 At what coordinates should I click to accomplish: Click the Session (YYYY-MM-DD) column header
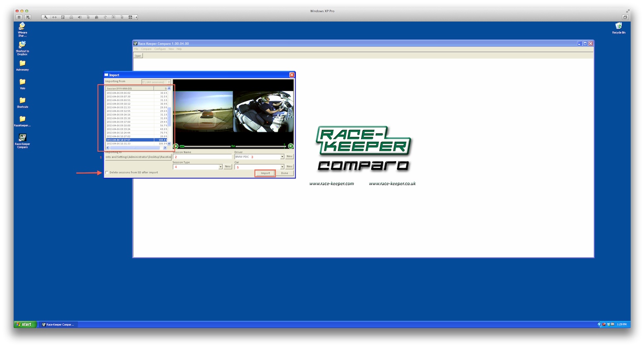[130, 89]
